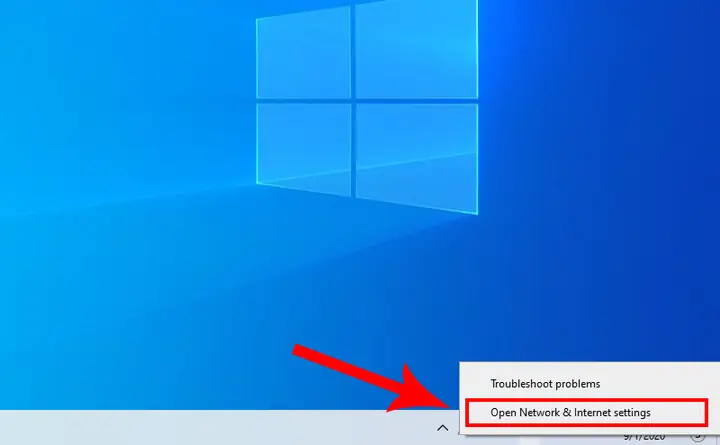Viewport: 720px width, 445px height.
Task: Open the taskbar date display
Action: click(x=644, y=437)
